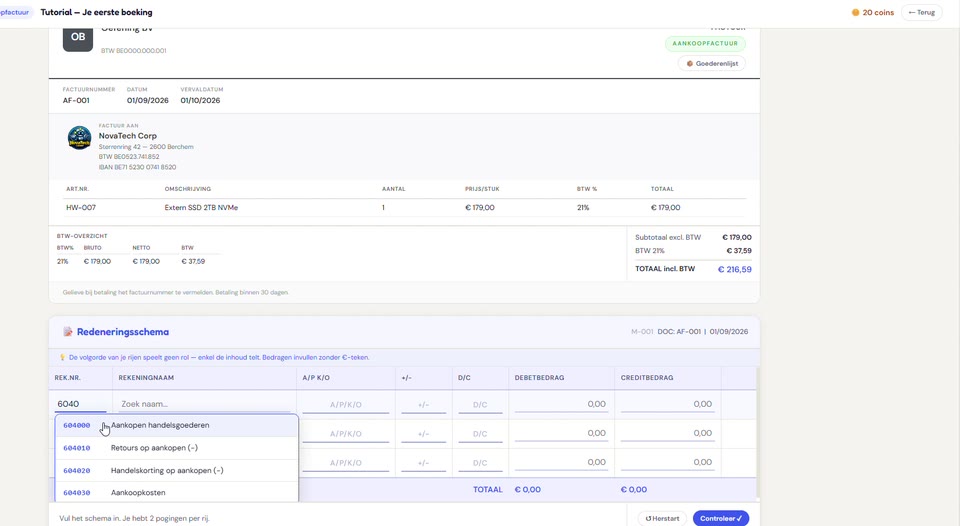Click first row debetbedrag field

(561, 404)
